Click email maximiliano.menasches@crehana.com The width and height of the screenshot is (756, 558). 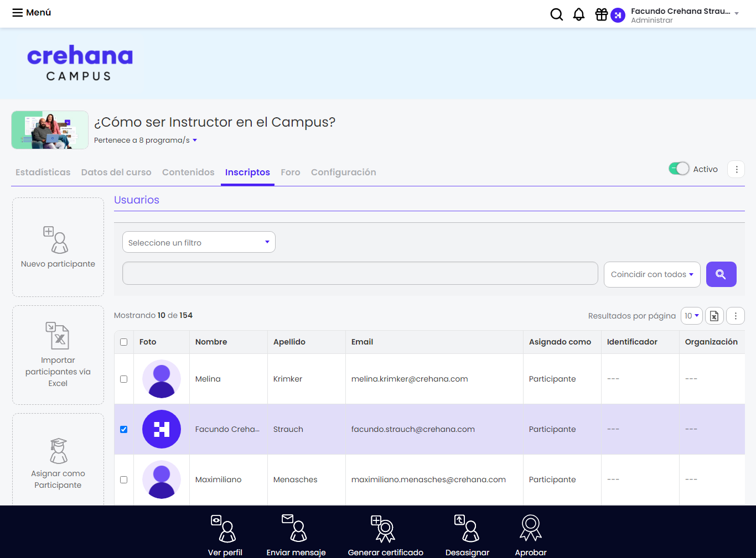(428, 479)
